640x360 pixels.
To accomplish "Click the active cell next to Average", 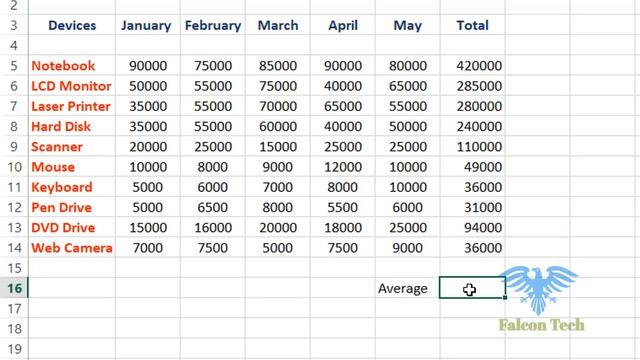I will tap(472, 288).
